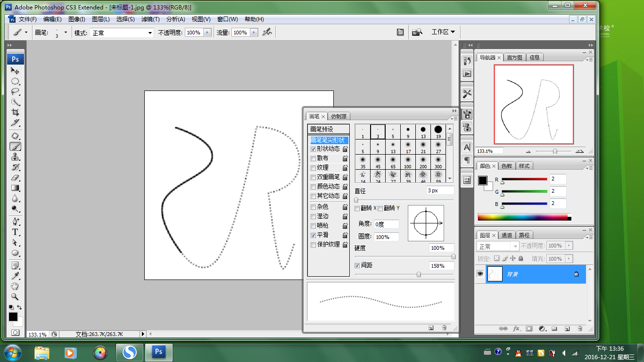
Task: Switch to the 仿制源 tab
Action: [x=339, y=116]
